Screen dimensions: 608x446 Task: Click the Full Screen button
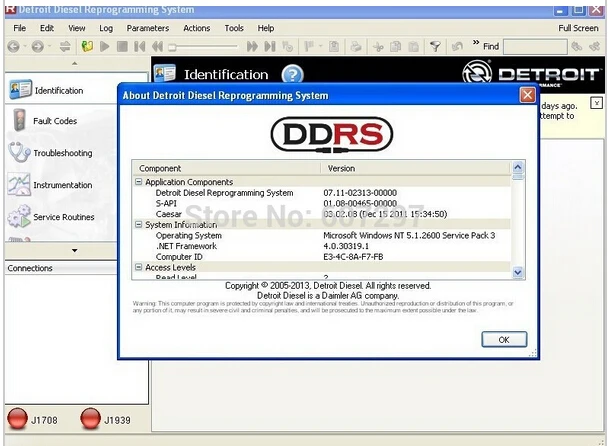coord(578,28)
